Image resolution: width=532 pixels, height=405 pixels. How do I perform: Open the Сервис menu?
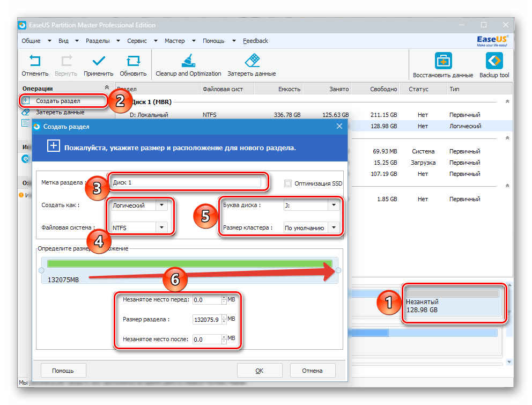tap(137, 41)
